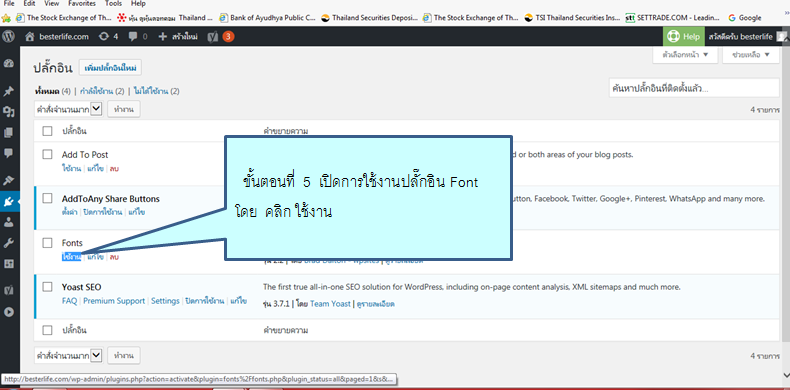The height and width of the screenshot is (390, 790).
Task: Visit site via besterlife.com home icon
Action: pyautogui.click(x=57, y=36)
